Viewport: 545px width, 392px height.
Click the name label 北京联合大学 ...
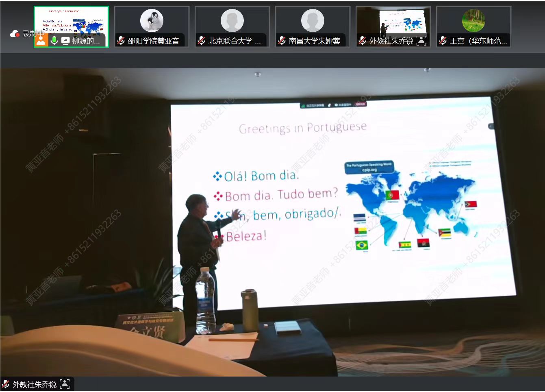[x=235, y=41]
